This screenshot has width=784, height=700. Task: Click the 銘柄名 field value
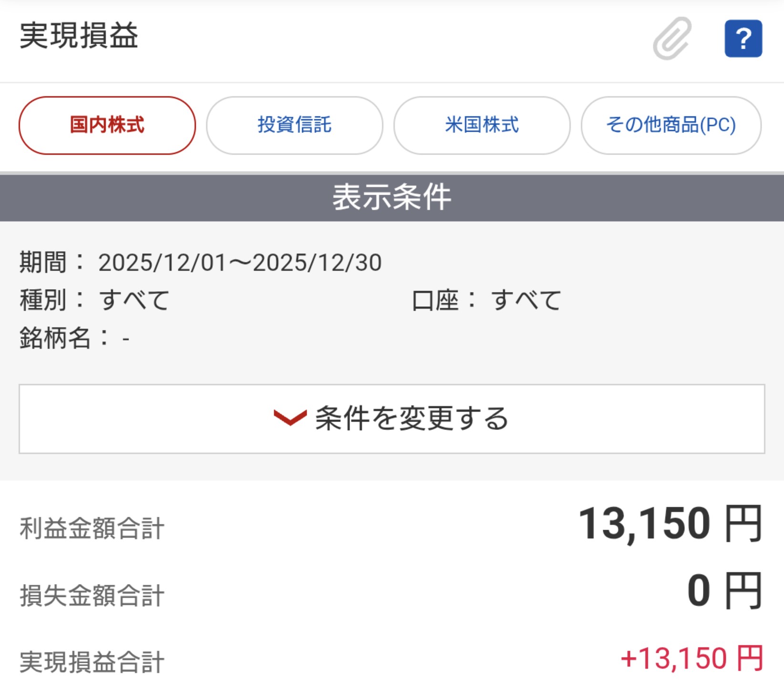click(125, 337)
